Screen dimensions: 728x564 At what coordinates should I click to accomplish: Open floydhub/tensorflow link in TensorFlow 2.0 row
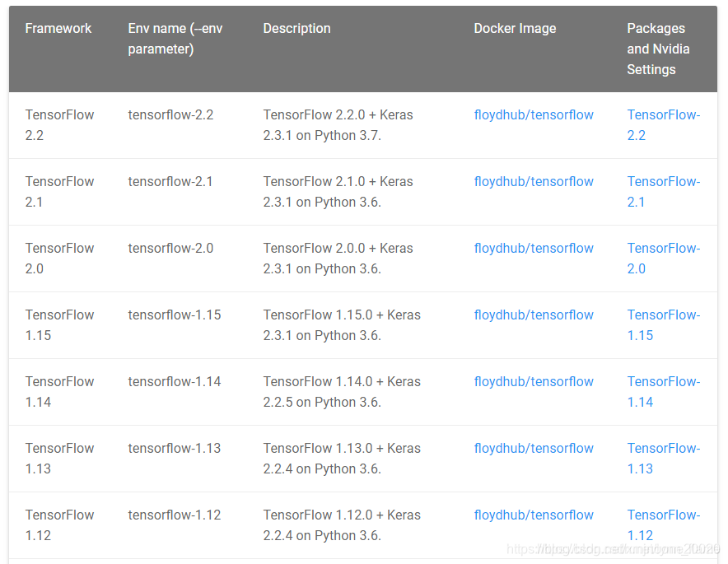point(534,249)
